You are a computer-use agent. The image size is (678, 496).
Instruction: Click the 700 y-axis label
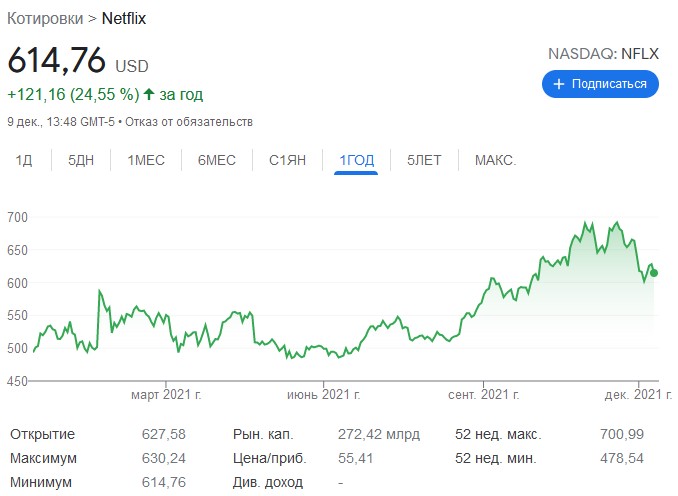(x=17, y=217)
